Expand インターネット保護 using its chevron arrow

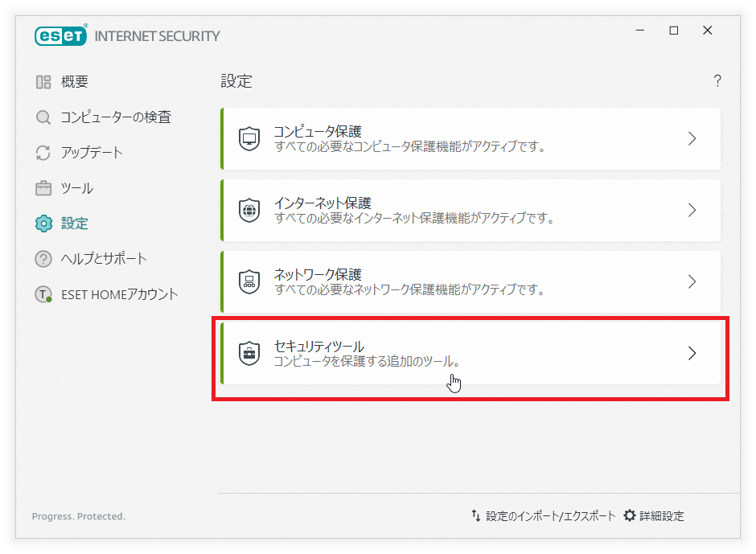point(692,210)
